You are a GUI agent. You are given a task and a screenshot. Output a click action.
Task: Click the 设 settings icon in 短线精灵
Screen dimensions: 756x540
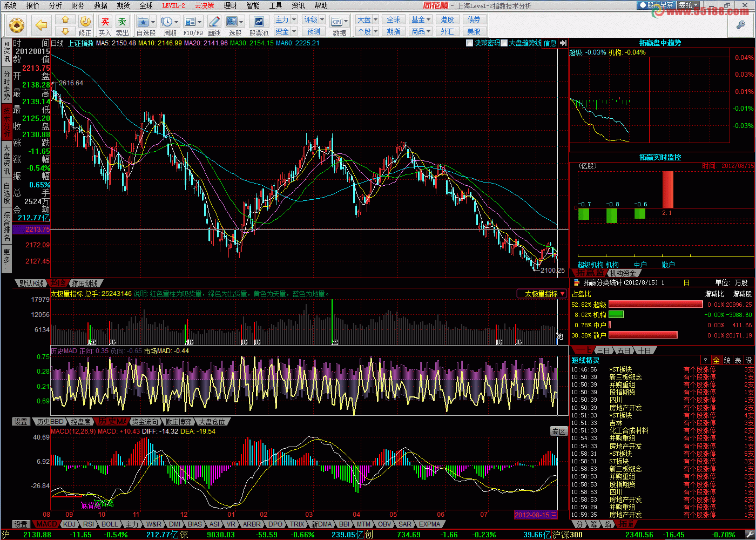[748, 360]
